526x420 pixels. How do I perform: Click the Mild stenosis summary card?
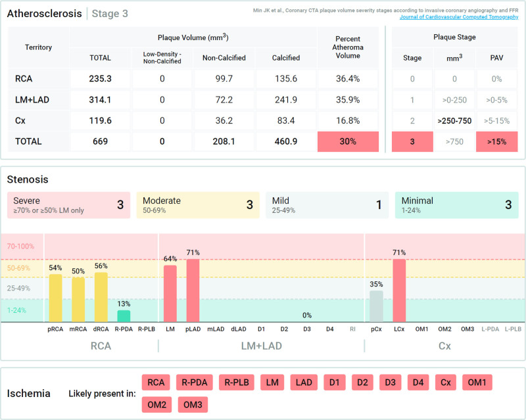(x=327, y=205)
